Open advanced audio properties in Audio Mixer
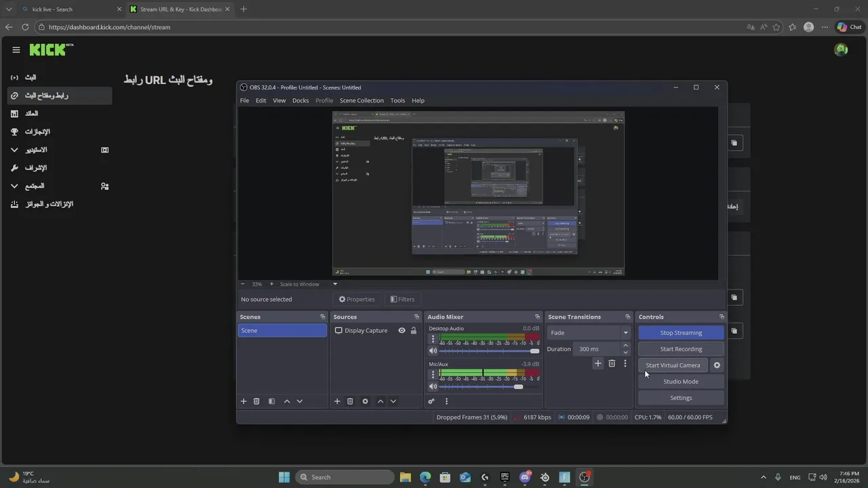Image resolution: width=868 pixels, height=488 pixels. 431,401
